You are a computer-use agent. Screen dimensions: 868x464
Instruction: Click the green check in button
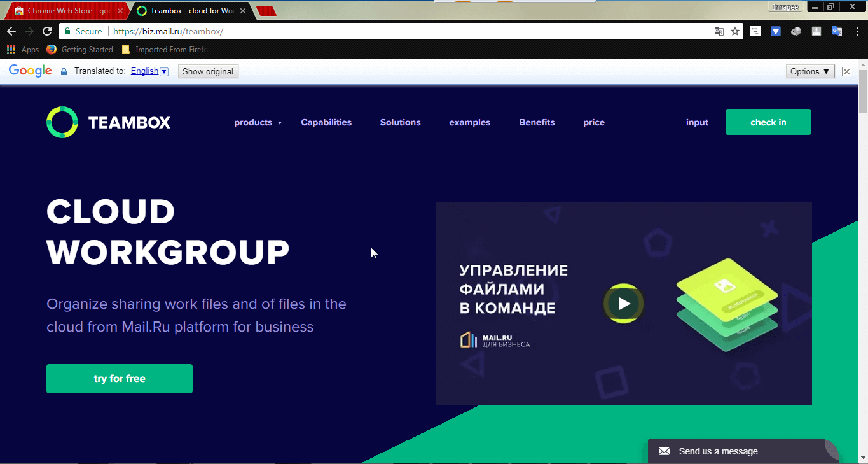pos(768,122)
